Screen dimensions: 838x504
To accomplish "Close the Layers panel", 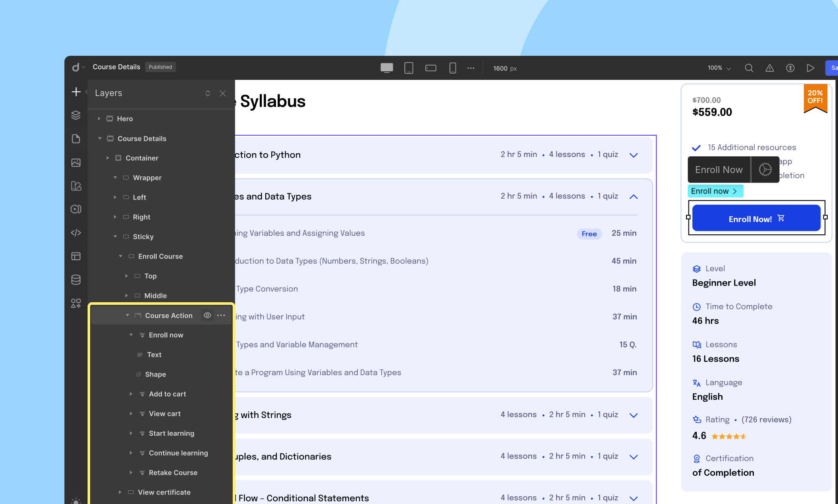I will click(223, 93).
